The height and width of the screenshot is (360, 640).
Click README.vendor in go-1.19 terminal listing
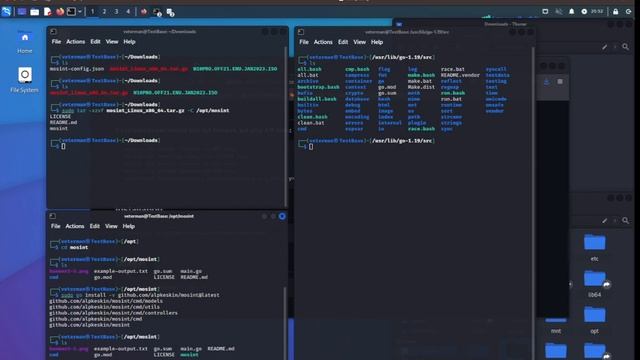pyautogui.click(x=460, y=75)
